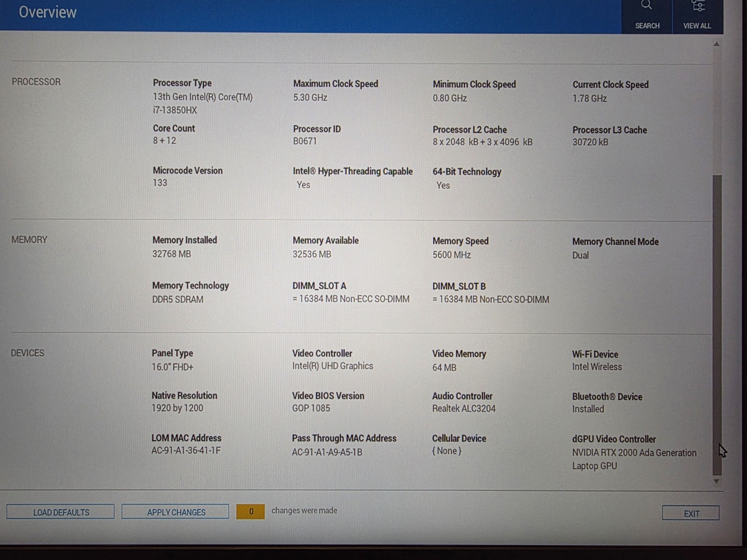The width and height of the screenshot is (747, 560).
Task: Click Memory Available value 32536 MB
Action: pyautogui.click(x=312, y=254)
